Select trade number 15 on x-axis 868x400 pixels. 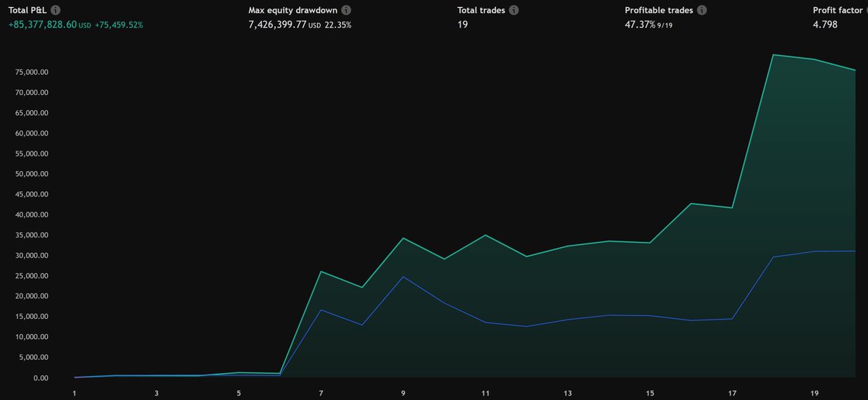click(650, 393)
